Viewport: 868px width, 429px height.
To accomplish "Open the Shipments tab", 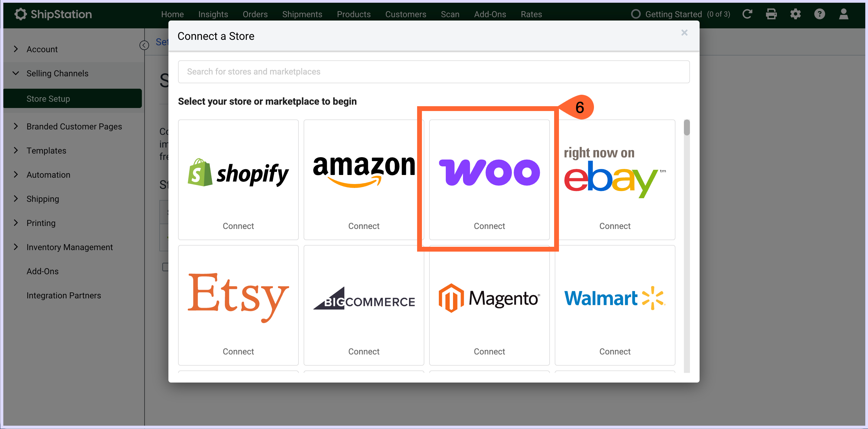I will pos(302,14).
